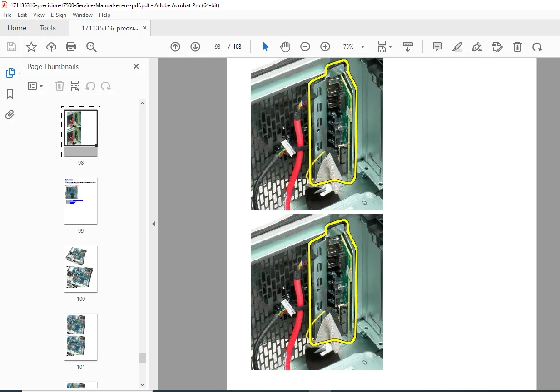Click the Edit PDF tool icon
560x392 pixels.
497,47
